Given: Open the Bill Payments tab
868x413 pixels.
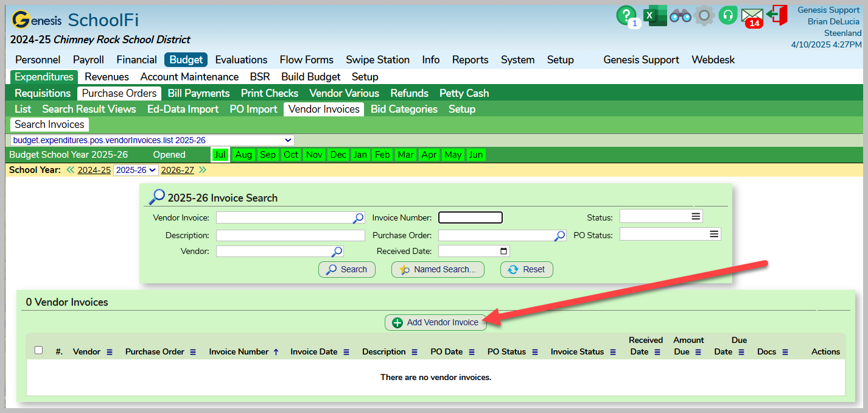Looking at the screenshot, I should pyautogui.click(x=198, y=93).
